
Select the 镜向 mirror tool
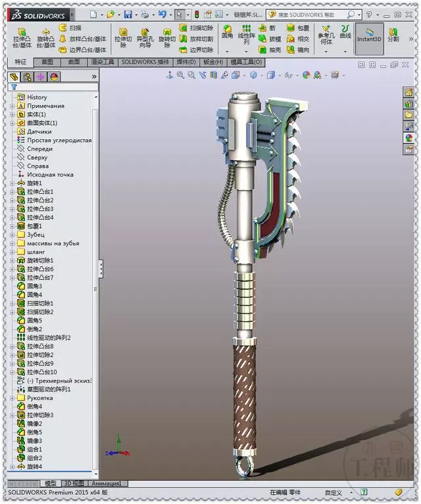(x=298, y=50)
